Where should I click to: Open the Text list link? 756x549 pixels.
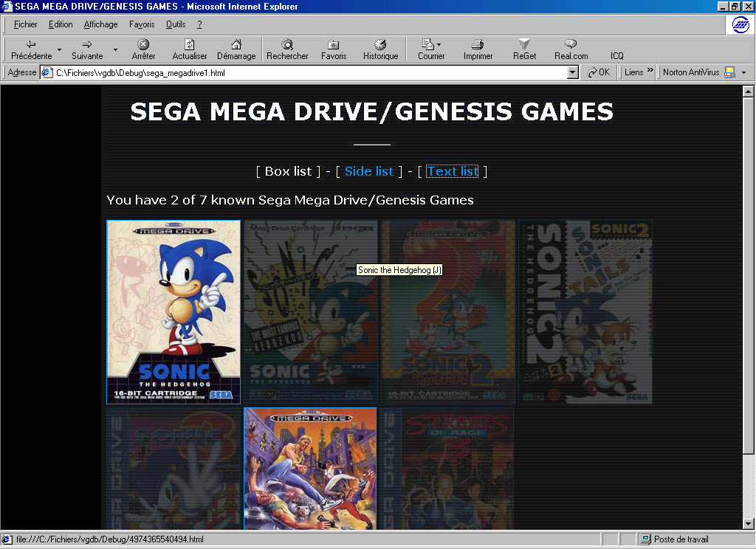(x=453, y=171)
